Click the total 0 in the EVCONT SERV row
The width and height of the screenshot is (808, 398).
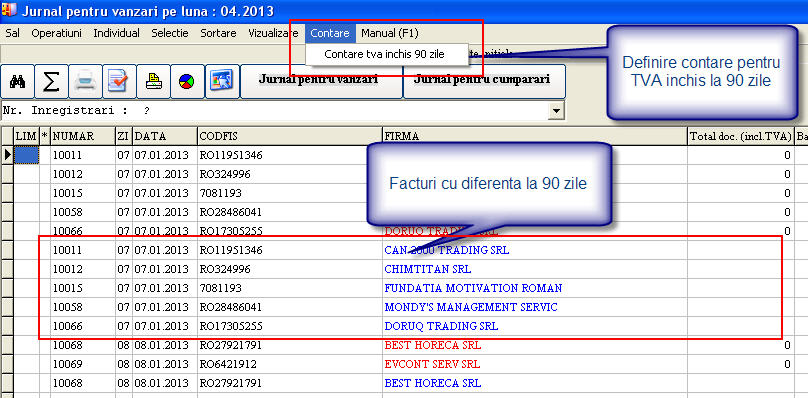click(787, 364)
